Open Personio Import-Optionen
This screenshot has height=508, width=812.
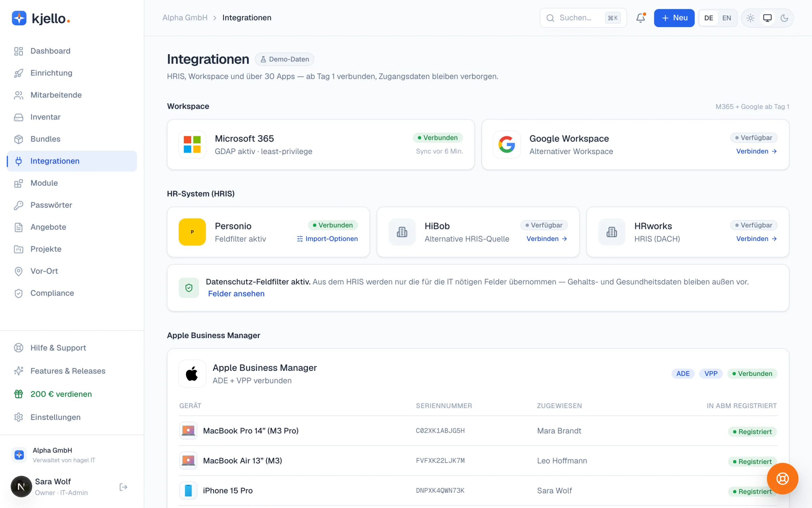click(x=327, y=239)
